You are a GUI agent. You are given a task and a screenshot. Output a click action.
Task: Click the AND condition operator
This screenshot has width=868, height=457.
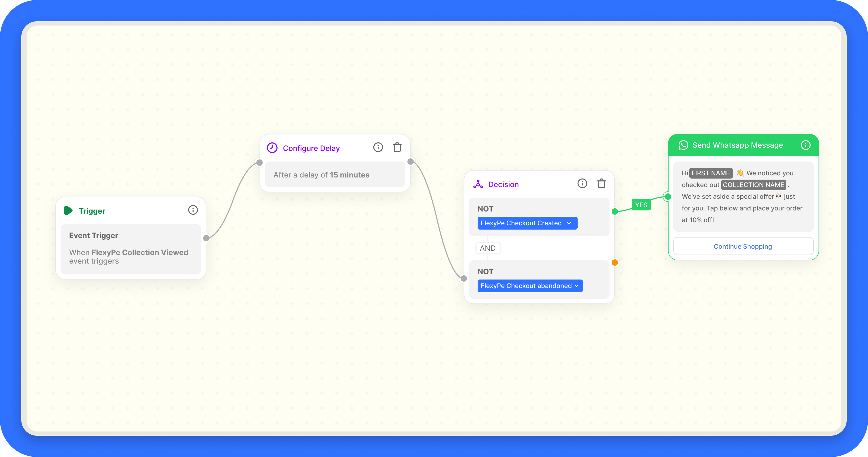pos(487,248)
